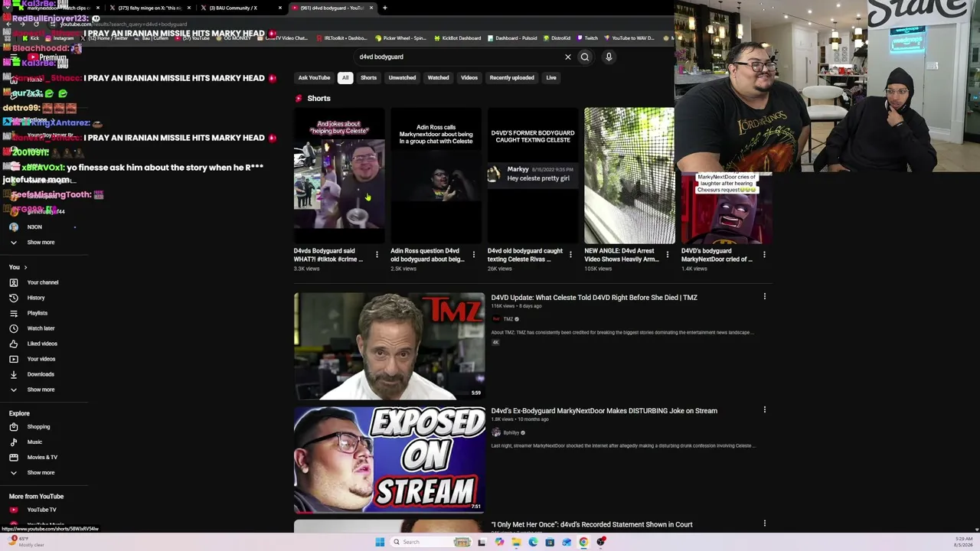Viewport: 980px width, 551px height.
Task: Select the Unwatched filter chip
Action: [x=402, y=77]
